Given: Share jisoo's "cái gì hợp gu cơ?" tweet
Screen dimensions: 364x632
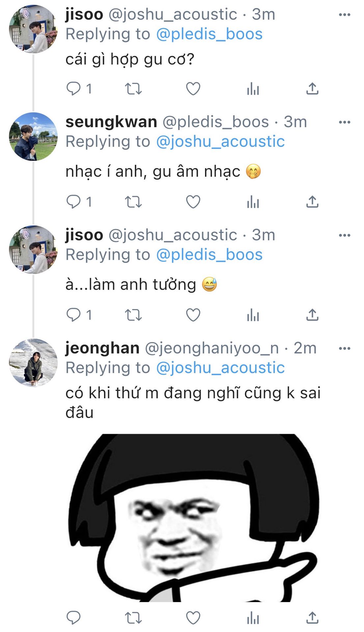Looking at the screenshot, I should [312, 89].
